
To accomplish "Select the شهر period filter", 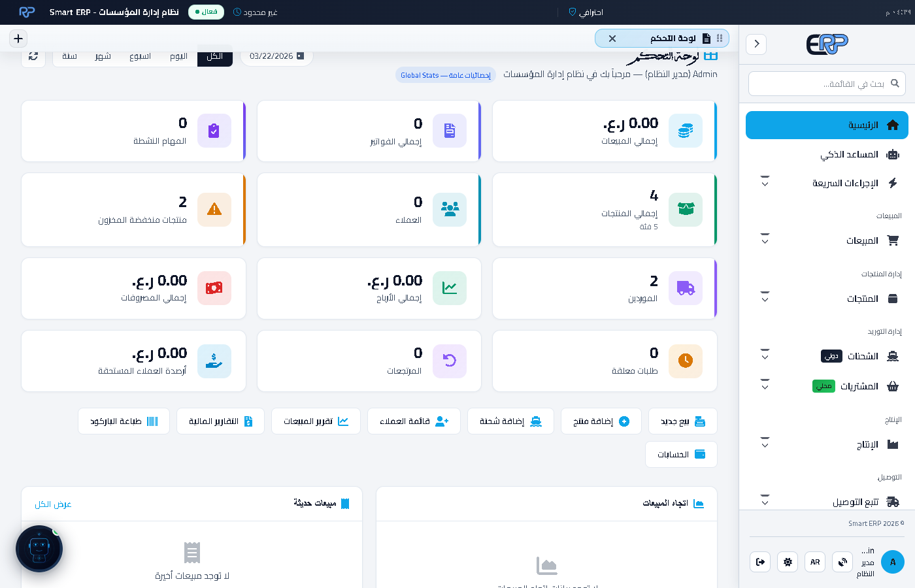I will 103,56.
